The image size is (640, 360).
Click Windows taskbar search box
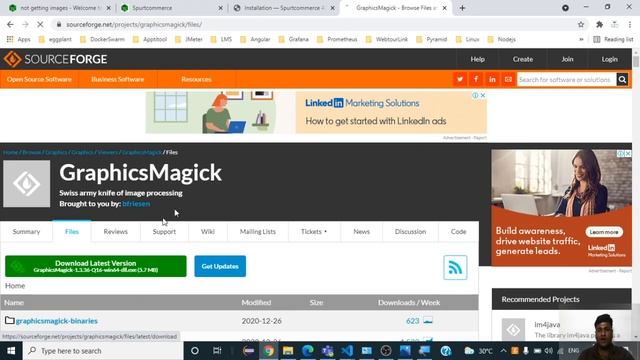pos(103,351)
